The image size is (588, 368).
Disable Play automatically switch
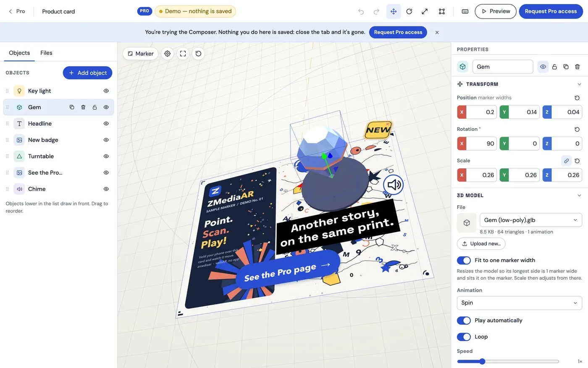tap(464, 320)
